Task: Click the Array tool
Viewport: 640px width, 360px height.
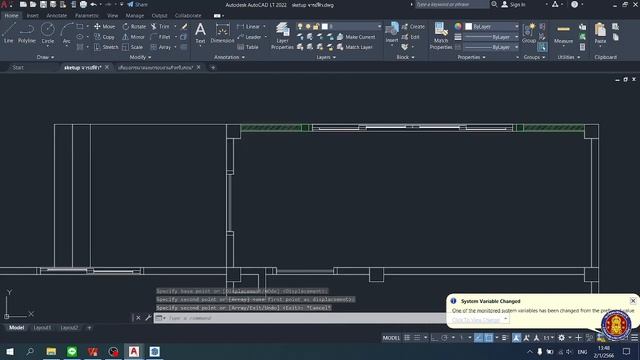Action: tap(161, 47)
